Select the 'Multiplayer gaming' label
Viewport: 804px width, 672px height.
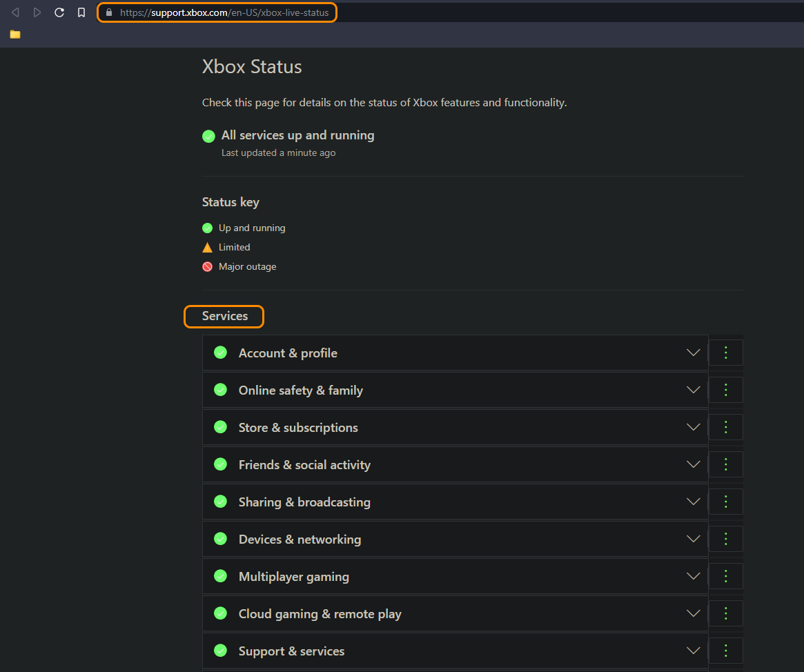tap(294, 577)
